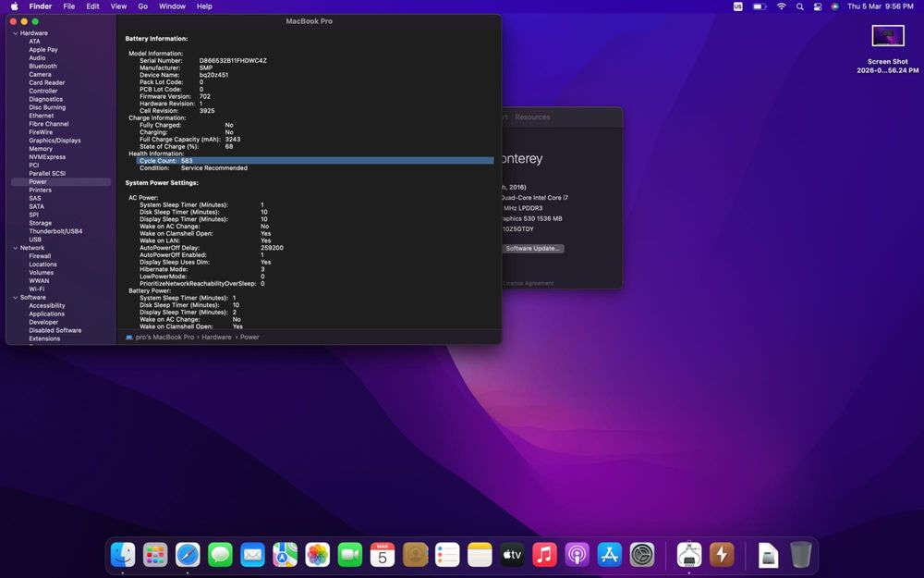Open Safari from the dock
This screenshot has height=578, width=924.
(188, 554)
